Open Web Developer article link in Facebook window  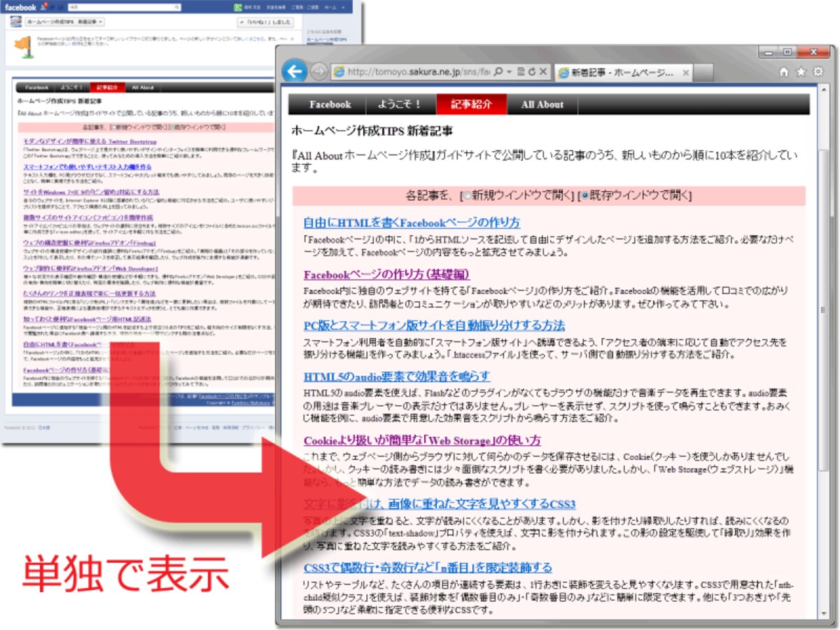point(90,269)
